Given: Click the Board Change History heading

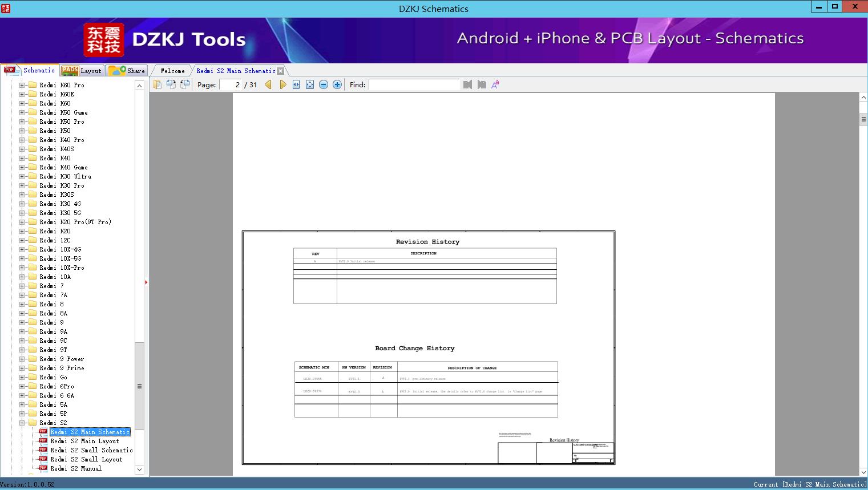Looking at the screenshot, I should click(x=415, y=348).
